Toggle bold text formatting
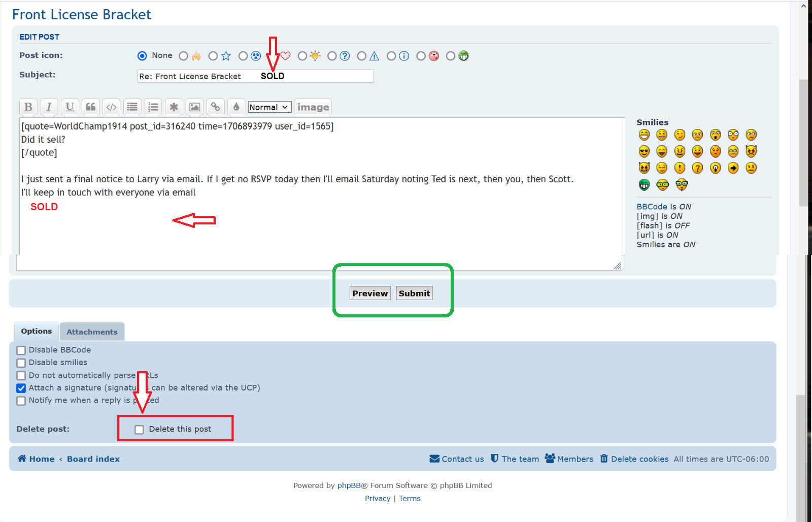This screenshot has height=522, width=812. pos(28,107)
